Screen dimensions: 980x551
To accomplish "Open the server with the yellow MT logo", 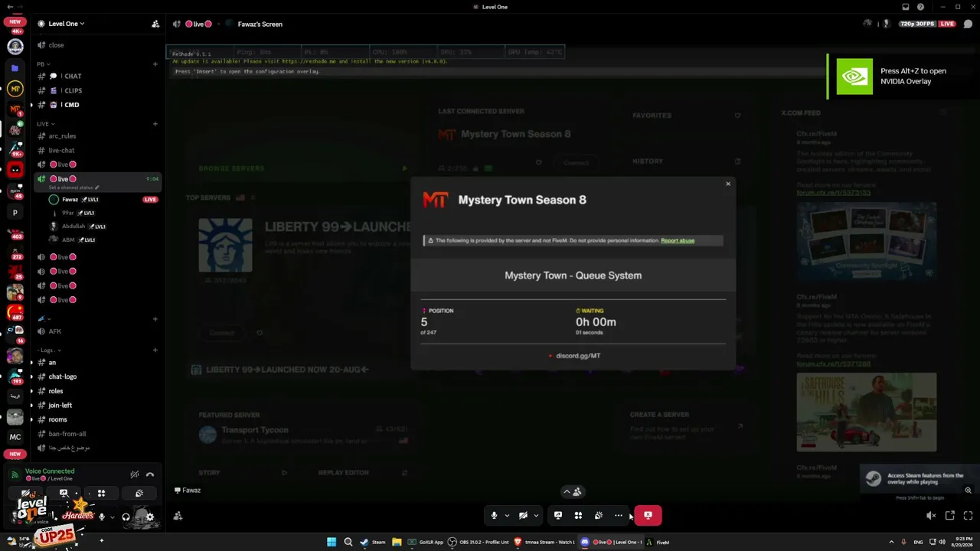I will [x=15, y=89].
